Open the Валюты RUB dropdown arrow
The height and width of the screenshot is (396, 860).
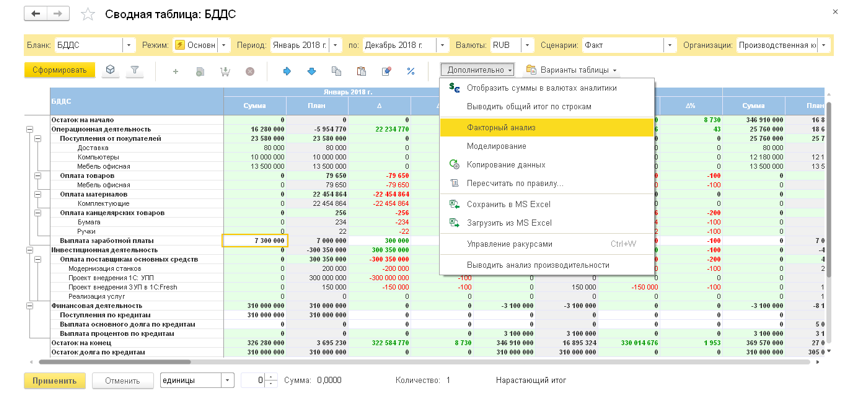[528, 45]
